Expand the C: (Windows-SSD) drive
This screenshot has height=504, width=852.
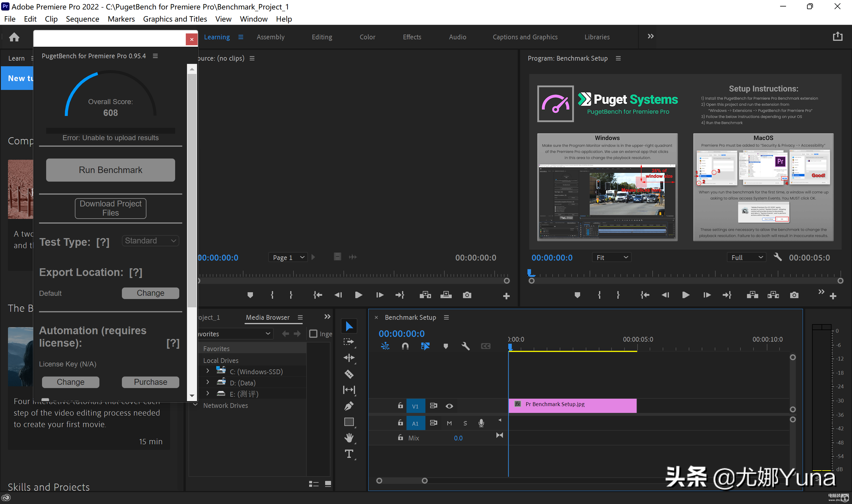pos(208,371)
